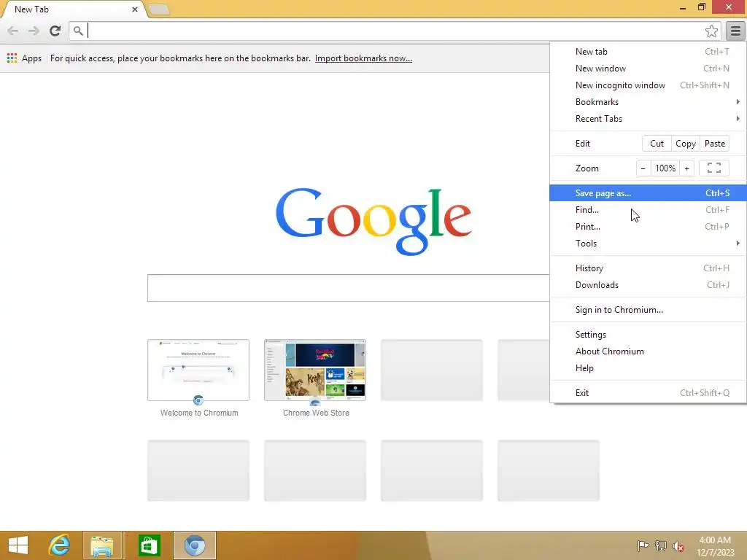Expand the Tools submenu

(x=648, y=244)
